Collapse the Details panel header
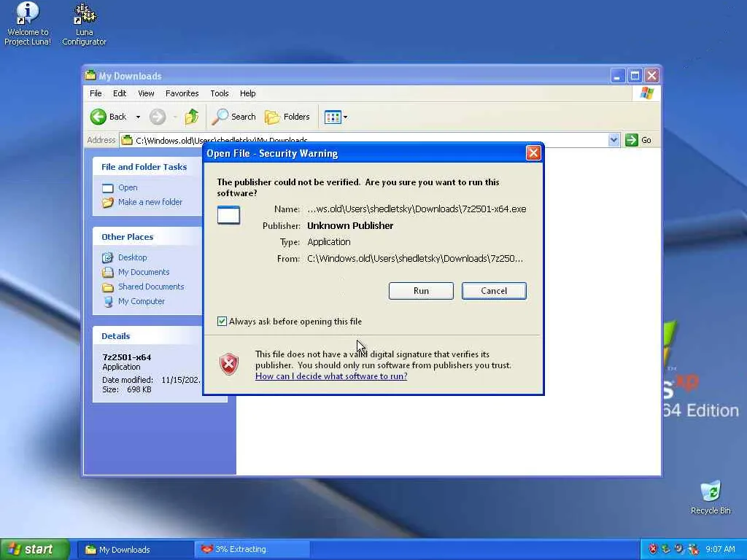 [147, 335]
